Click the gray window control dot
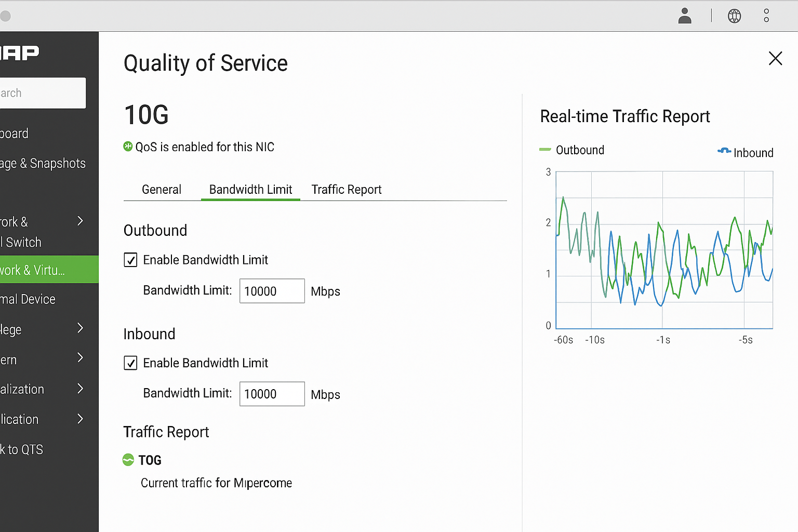The width and height of the screenshot is (798, 532). [5, 16]
